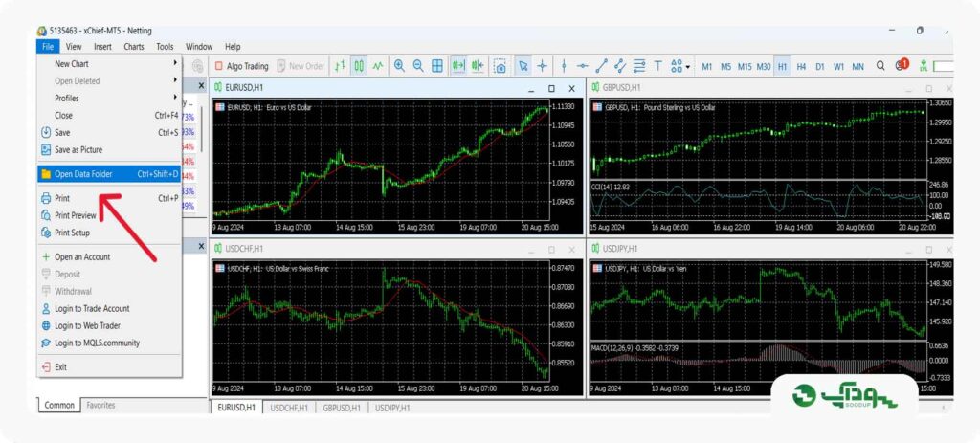Choose Login to Web Trader
This screenshot has width=980, height=443.
click(109, 325)
